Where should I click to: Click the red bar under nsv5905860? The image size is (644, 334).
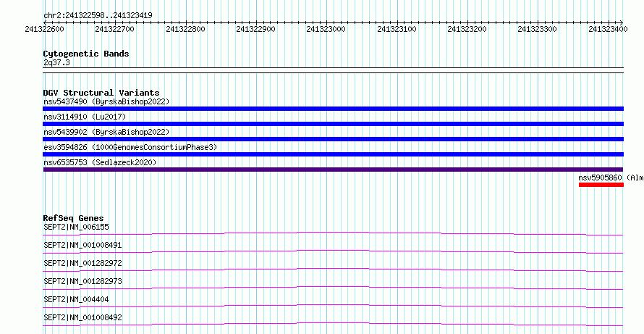pos(601,185)
